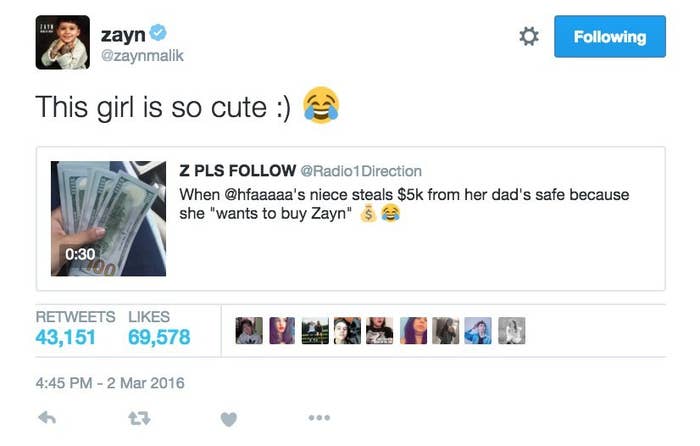
Task: Click the @hfaaaaa's mention link
Action: coord(264,195)
